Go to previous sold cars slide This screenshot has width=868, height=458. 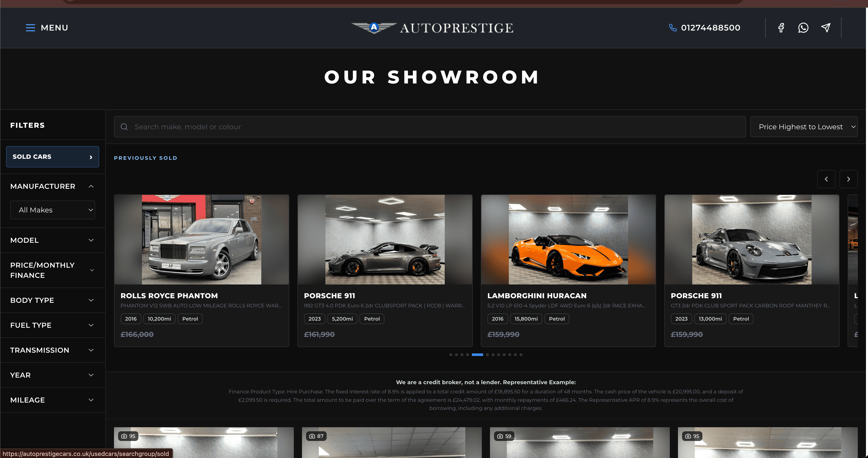click(x=826, y=179)
